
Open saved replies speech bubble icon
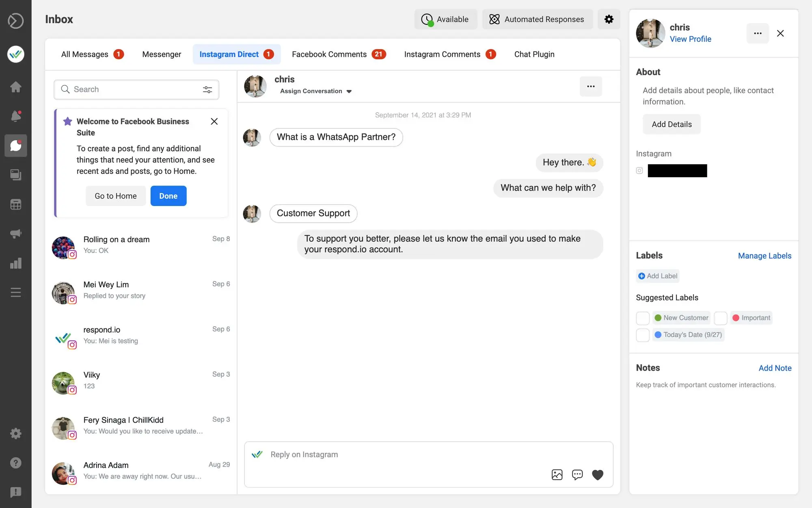coord(577,475)
